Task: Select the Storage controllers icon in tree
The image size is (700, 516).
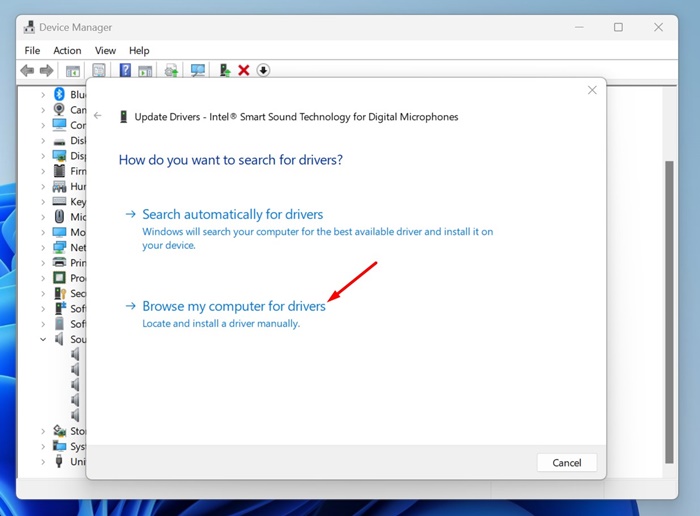Action: [x=59, y=431]
